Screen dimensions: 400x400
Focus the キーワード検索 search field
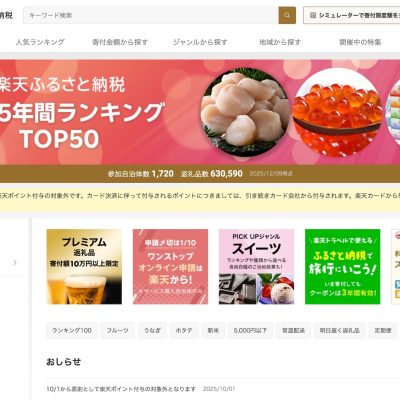(x=151, y=15)
